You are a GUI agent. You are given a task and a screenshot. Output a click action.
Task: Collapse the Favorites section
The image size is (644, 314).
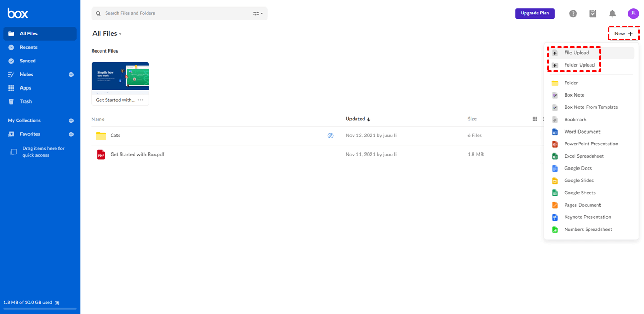[71, 134]
